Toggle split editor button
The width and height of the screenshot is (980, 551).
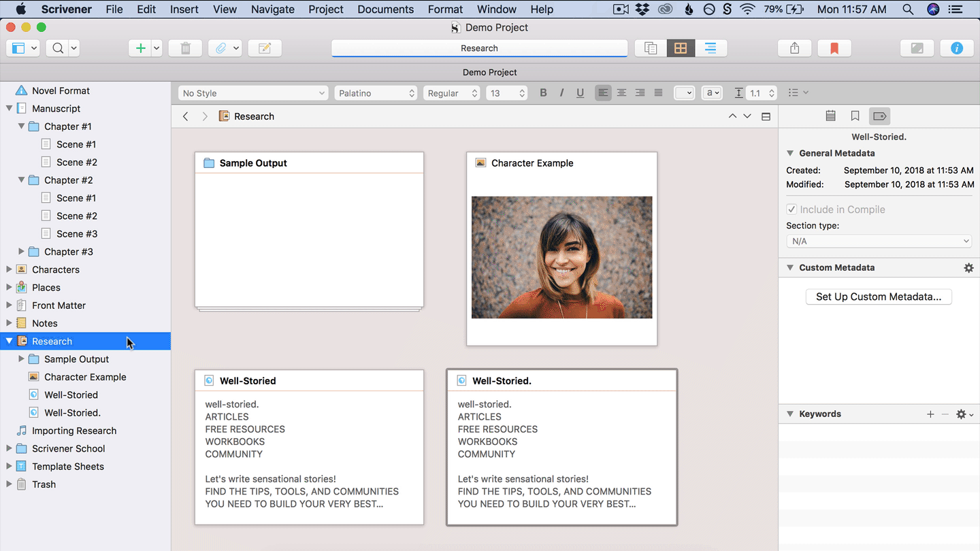[766, 116]
